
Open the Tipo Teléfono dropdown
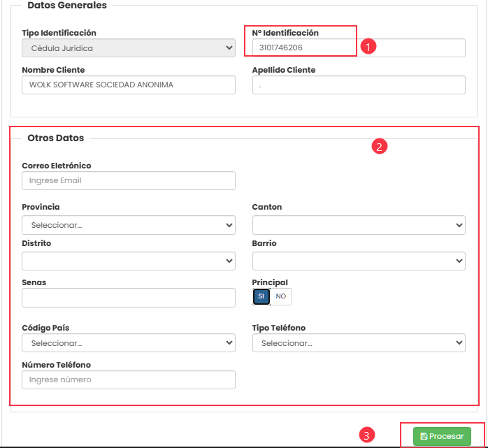click(x=359, y=343)
